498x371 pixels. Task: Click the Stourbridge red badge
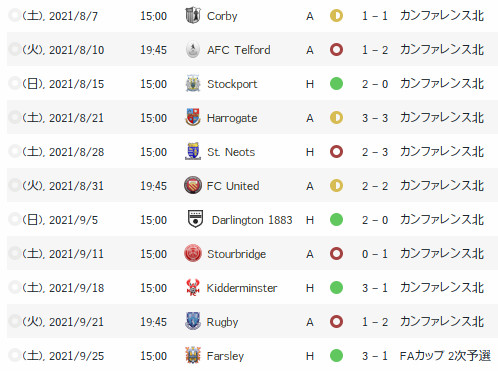(193, 253)
